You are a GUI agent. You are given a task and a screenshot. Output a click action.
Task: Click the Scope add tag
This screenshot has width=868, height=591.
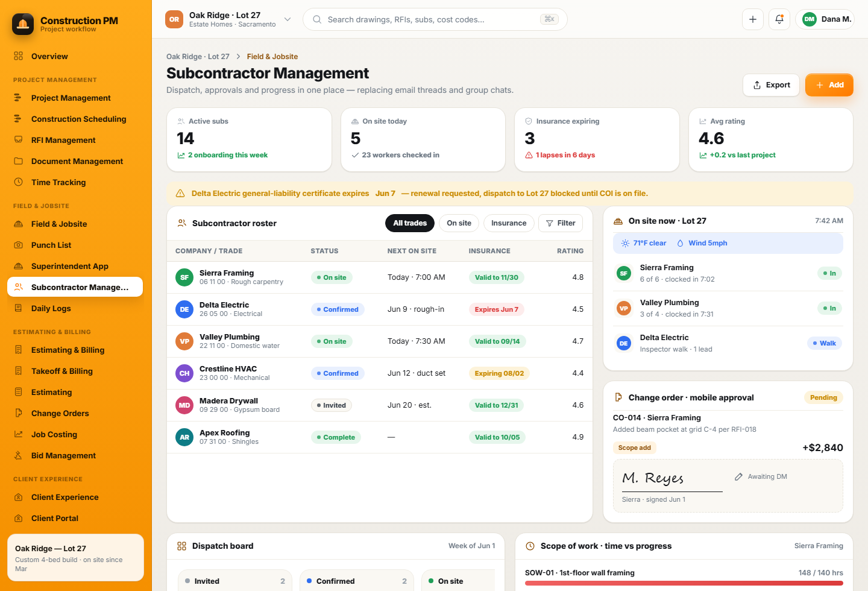(x=635, y=448)
